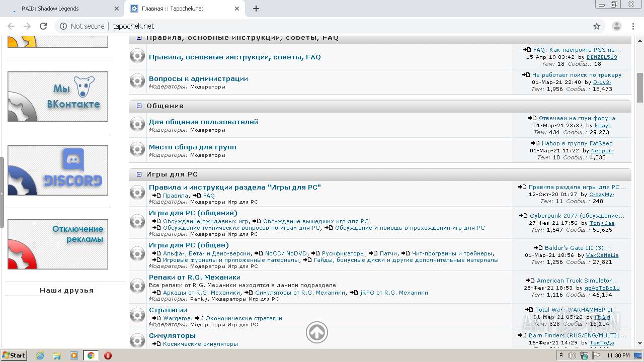This screenshot has height=362, width=644.
Task: Switch to the RAID: Shadow Legends tab
Action: pos(63,9)
